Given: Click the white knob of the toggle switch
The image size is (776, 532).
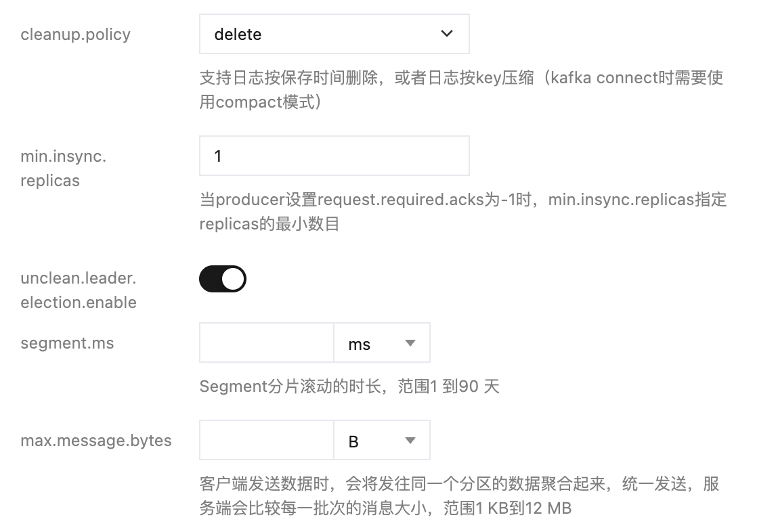Looking at the screenshot, I should point(233,279).
